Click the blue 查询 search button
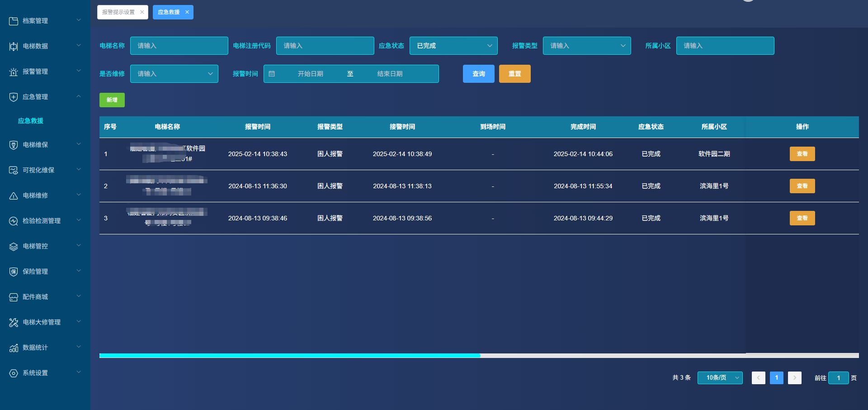Image resolution: width=868 pixels, height=410 pixels. point(478,74)
